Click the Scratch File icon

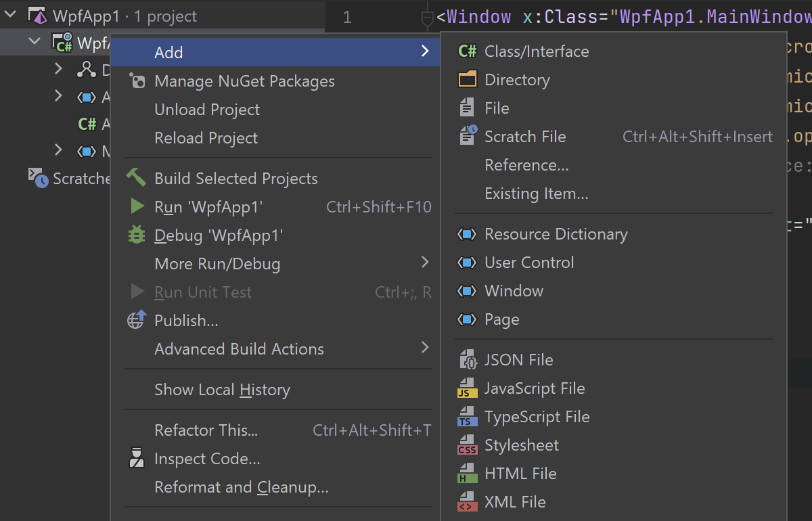468,136
